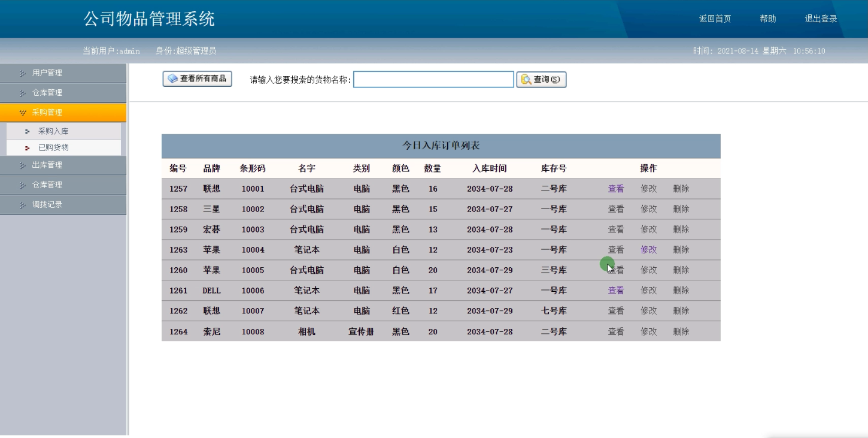View order 1263 with 查看
This screenshot has width=868, height=438.
click(x=616, y=250)
